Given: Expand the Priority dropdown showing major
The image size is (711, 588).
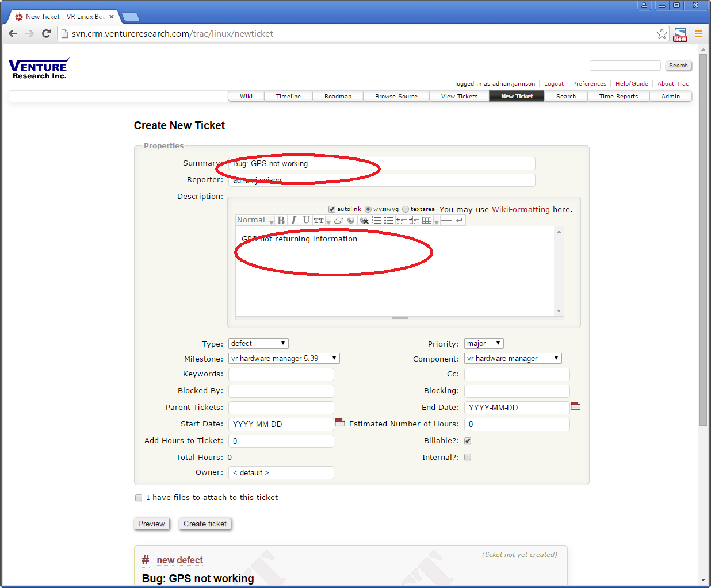Looking at the screenshot, I should coord(484,344).
